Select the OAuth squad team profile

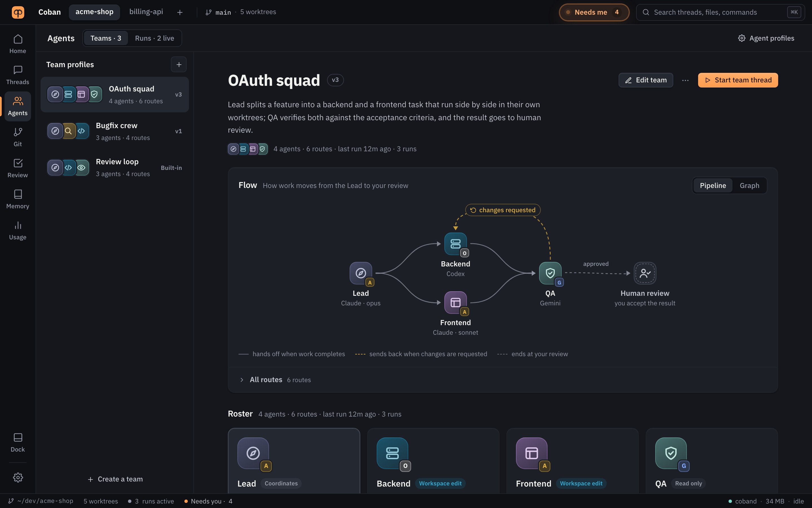coord(114,95)
